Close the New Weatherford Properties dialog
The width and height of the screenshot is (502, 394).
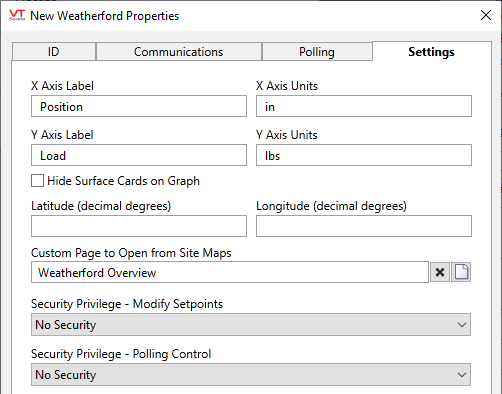tap(486, 15)
